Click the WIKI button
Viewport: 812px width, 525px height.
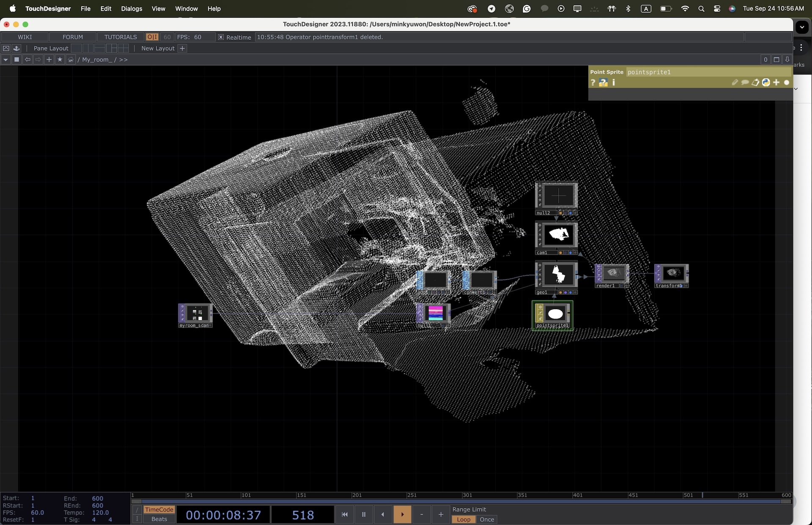[x=25, y=37]
